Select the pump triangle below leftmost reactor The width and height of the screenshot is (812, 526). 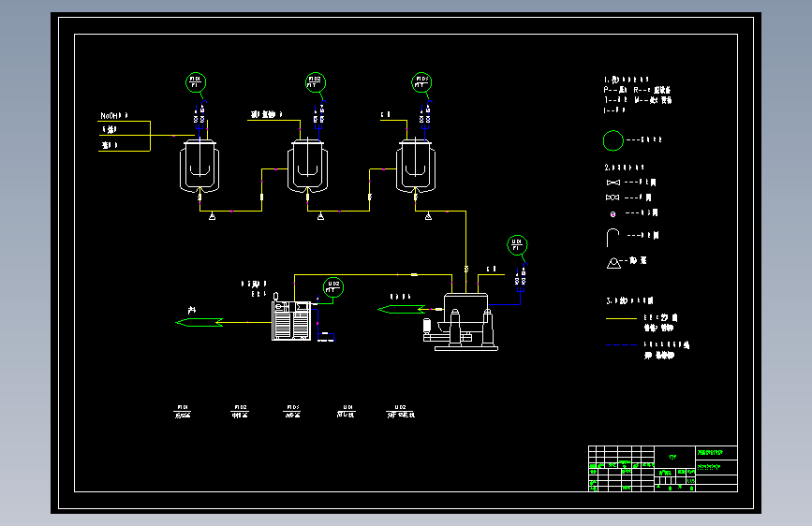pos(212,216)
